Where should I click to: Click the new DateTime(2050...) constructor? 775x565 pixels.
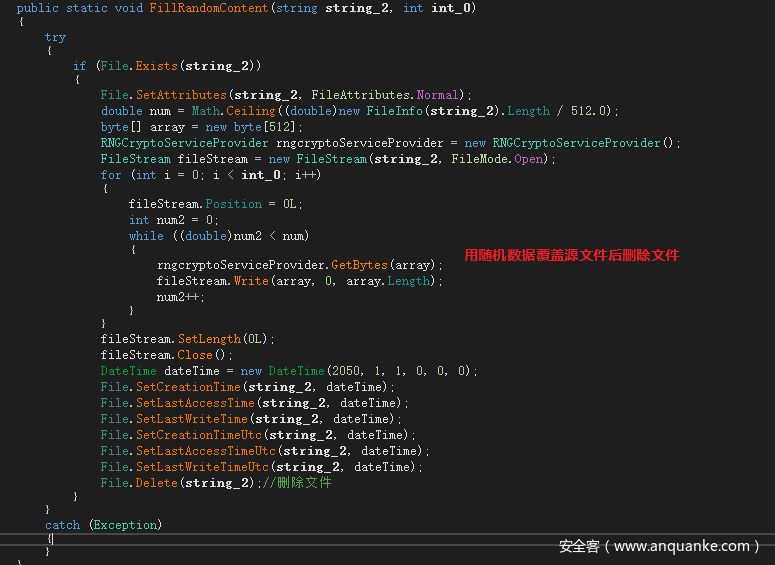(x=355, y=371)
